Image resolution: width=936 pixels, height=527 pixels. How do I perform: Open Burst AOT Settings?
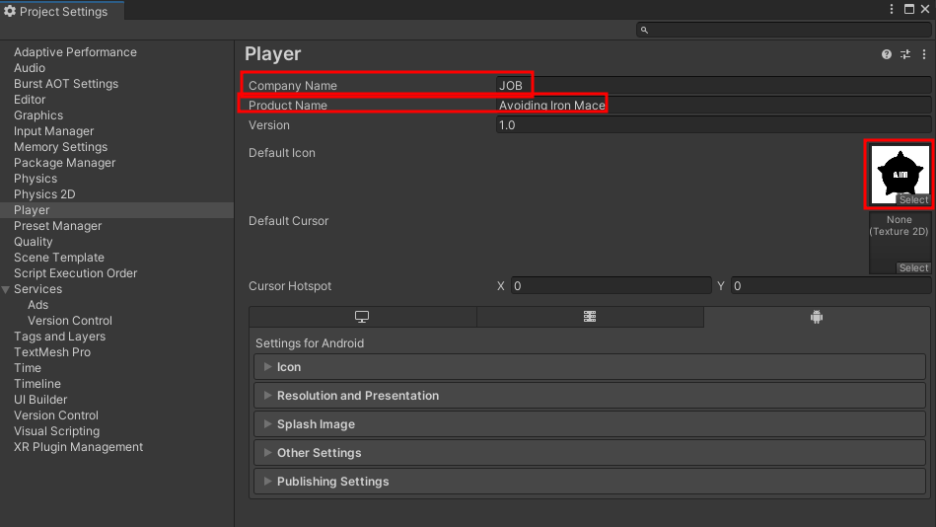pyautogui.click(x=66, y=84)
